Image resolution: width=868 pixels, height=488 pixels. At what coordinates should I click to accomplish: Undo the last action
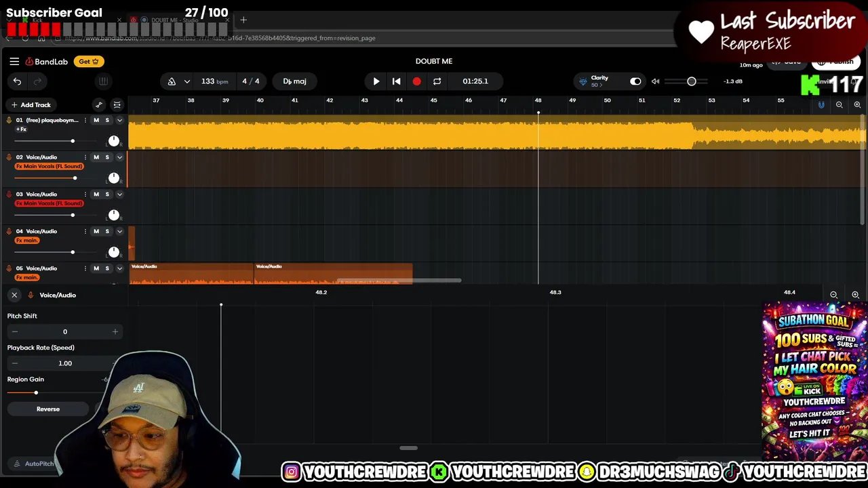17,81
